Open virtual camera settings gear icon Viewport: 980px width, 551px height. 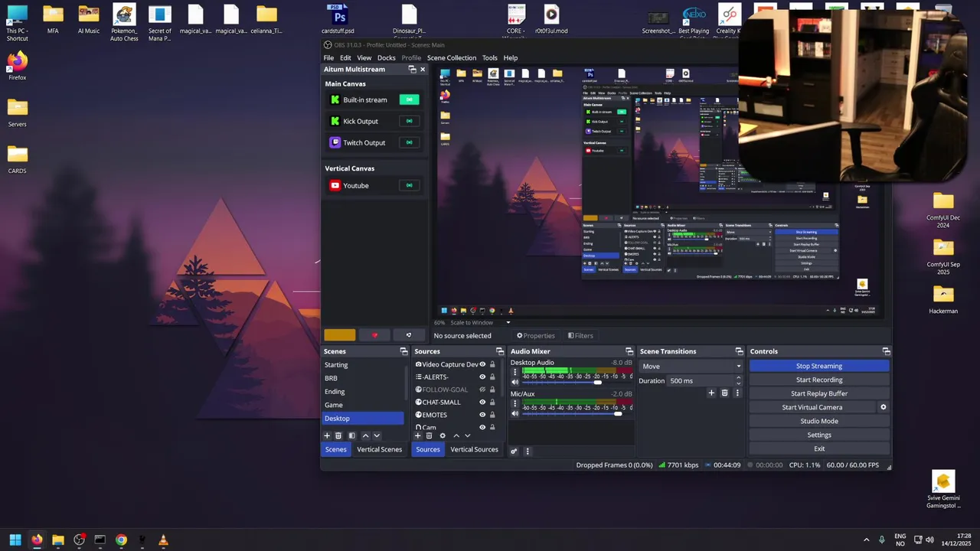click(x=883, y=407)
